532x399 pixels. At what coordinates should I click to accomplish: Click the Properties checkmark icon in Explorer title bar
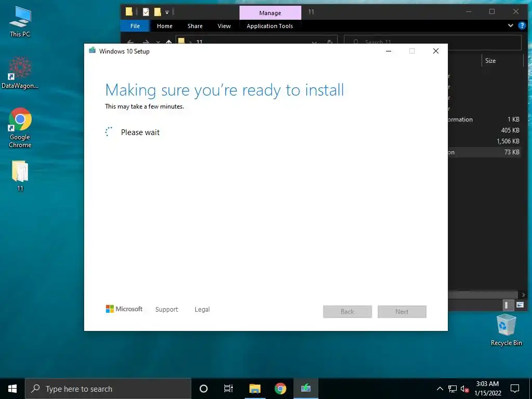146,12
